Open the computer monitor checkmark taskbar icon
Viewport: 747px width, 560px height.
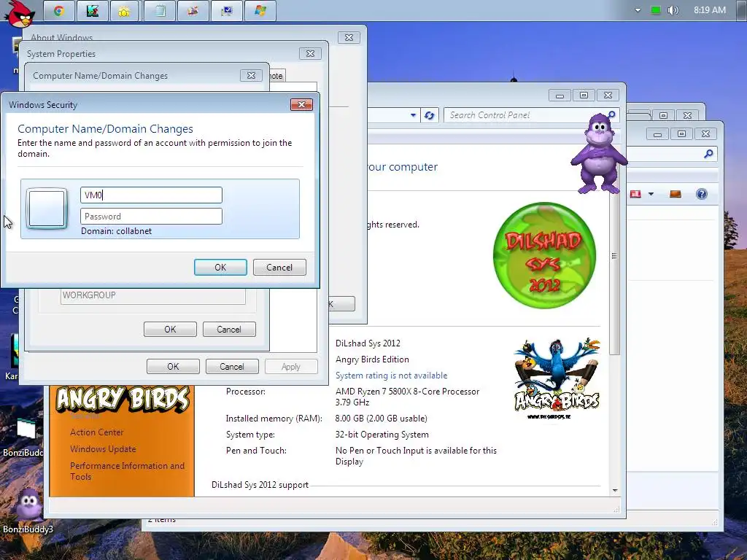227,10
